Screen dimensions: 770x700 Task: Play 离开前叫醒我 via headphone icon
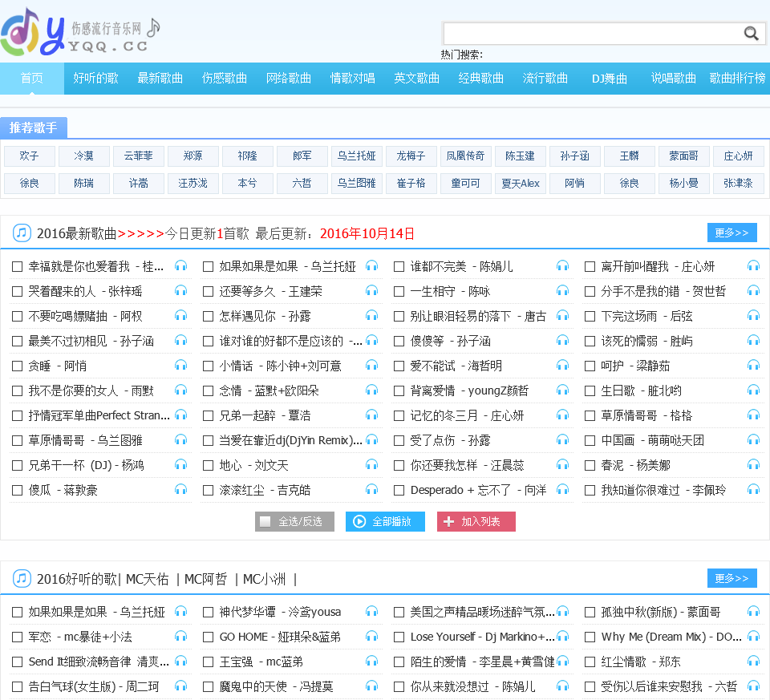[x=753, y=266]
